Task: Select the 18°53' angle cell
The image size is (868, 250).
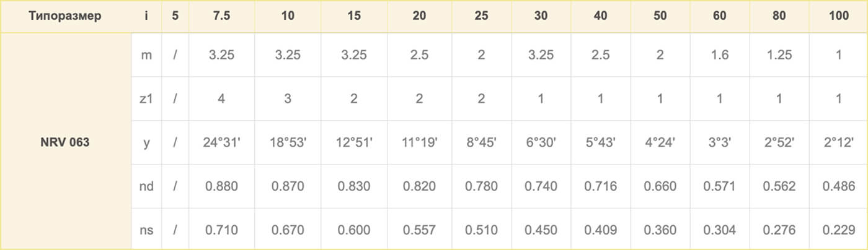Action: point(288,142)
